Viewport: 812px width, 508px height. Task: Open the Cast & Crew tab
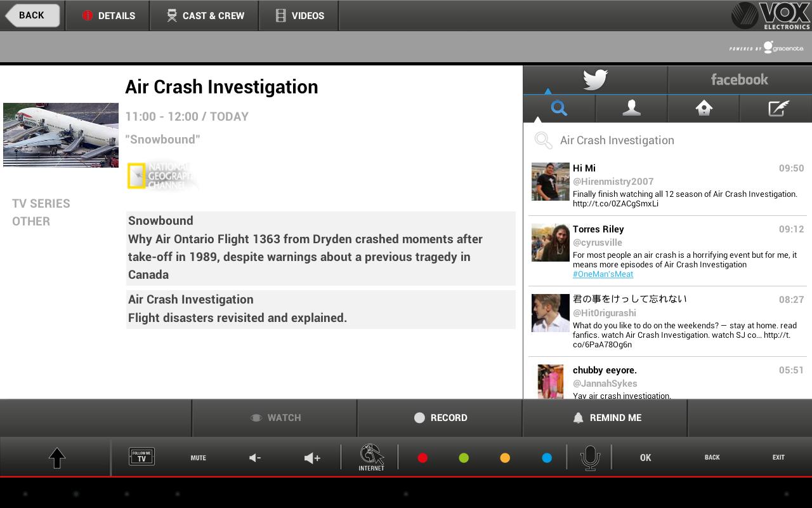(205, 16)
